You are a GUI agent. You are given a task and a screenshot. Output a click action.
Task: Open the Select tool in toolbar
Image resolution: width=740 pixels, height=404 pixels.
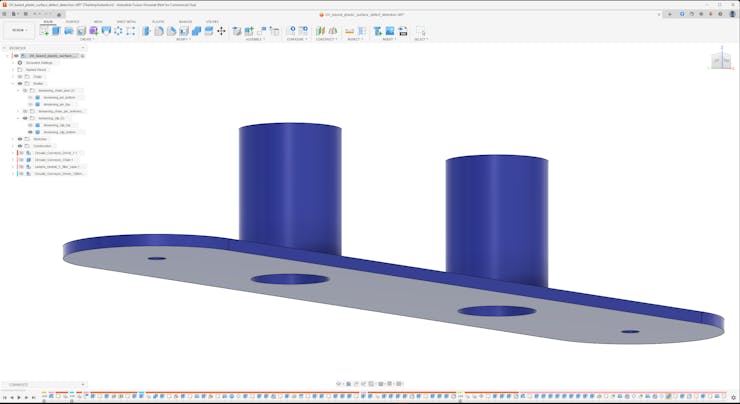click(x=420, y=31)
